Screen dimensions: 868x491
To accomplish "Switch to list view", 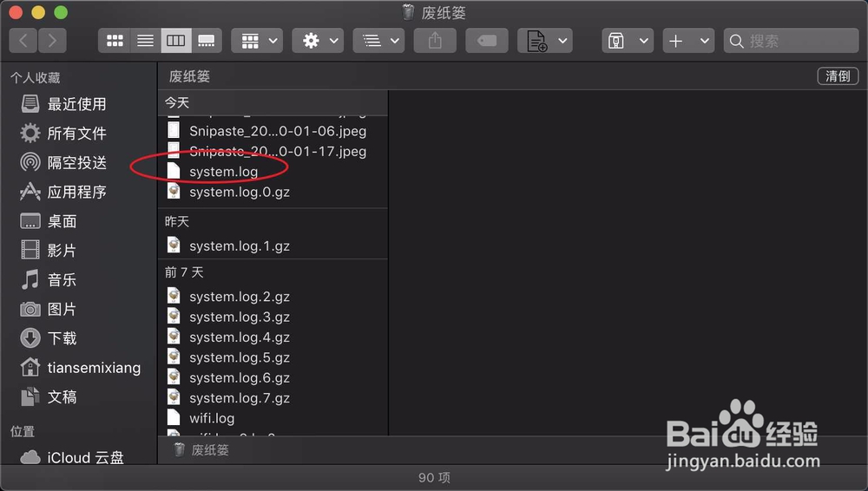I will click(x=146, y=41).
